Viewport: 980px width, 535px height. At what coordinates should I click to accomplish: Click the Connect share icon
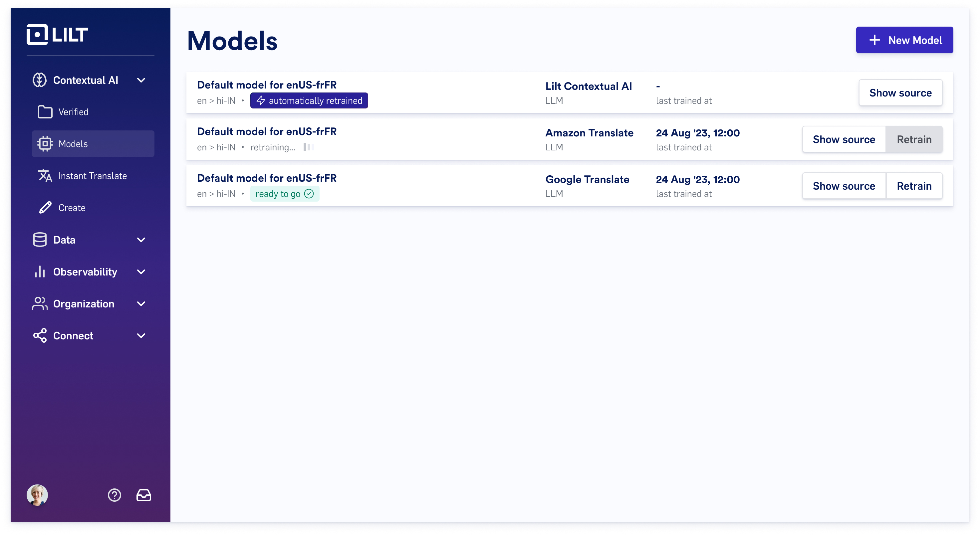(x=40, y=335)
